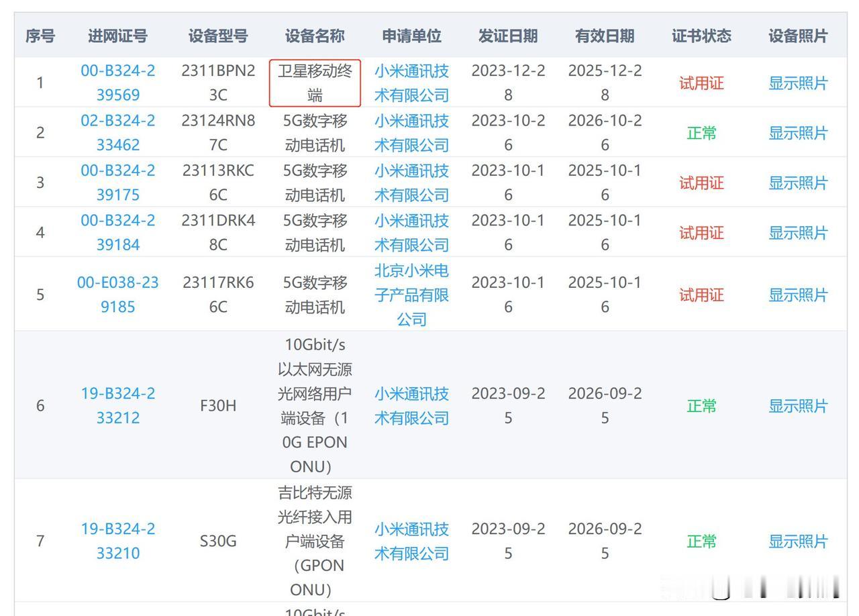Select model number 23113RKC6C
This screenshot has height=616, width=859.
pyautogui.click(x=218, y=183)
